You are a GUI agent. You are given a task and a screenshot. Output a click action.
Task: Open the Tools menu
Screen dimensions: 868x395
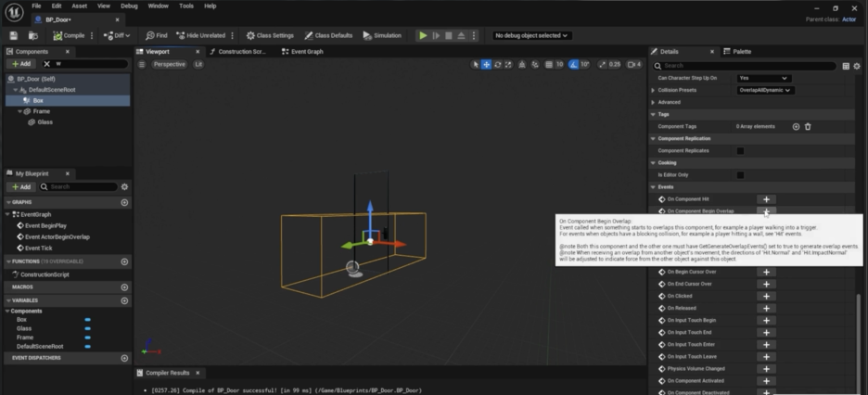186,6
